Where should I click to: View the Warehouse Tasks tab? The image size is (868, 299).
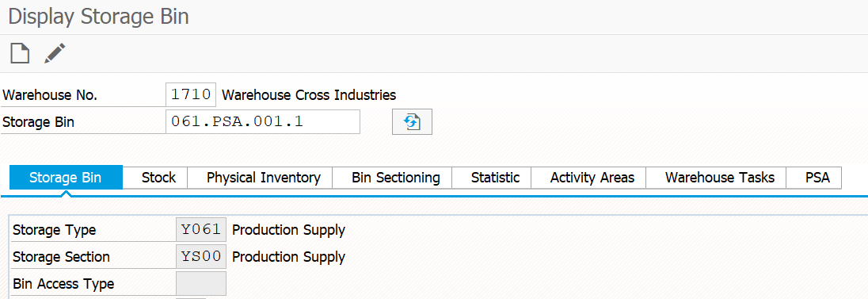[x=720, y=178]
